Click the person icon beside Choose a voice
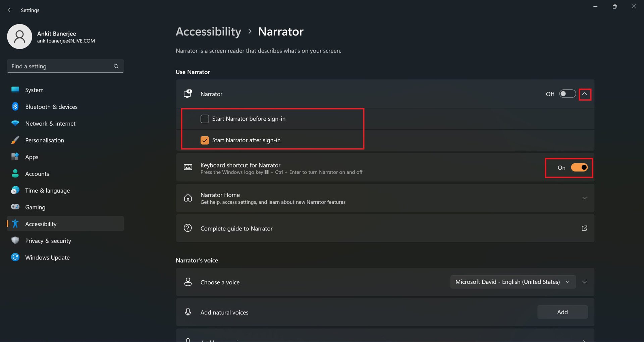This screenshot has height=342, width=644. [x=188, y=282]
